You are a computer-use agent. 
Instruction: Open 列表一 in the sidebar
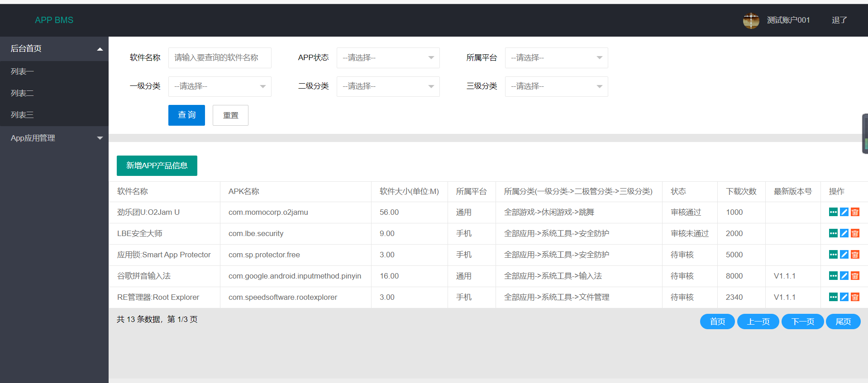(54, 71)
